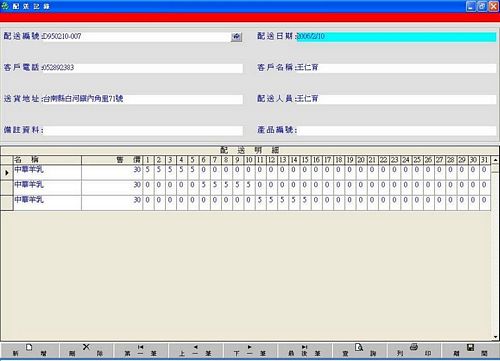Image resolution: width=500 pixels, height=361 pixels.
Task: Click the 客戶電話 field showing 052892383
Action: coord(142,68)
